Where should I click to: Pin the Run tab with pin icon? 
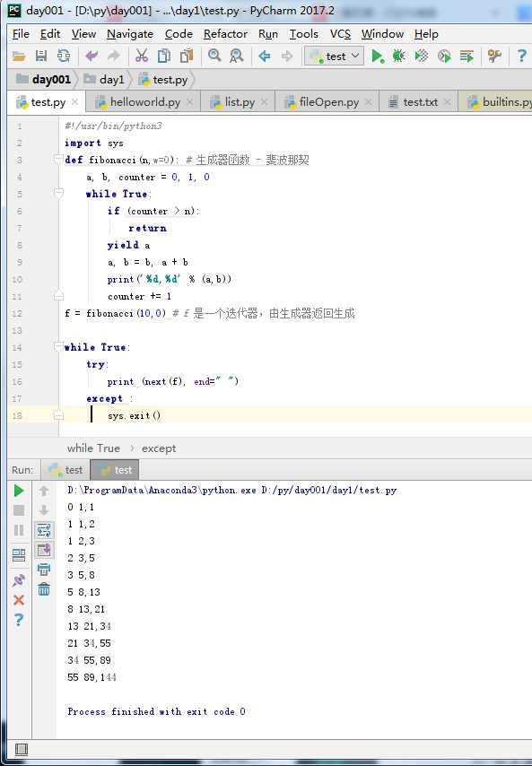[19, 579]
